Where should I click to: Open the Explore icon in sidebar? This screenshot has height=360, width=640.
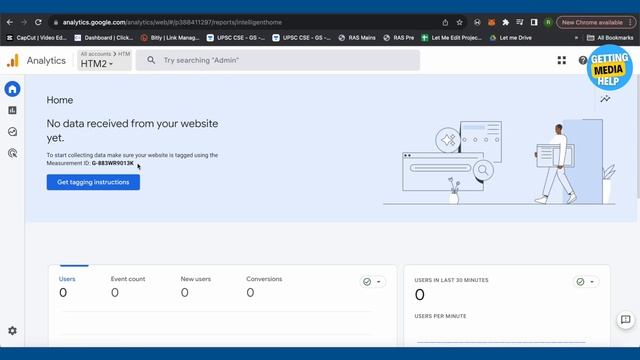pos(12,131)
